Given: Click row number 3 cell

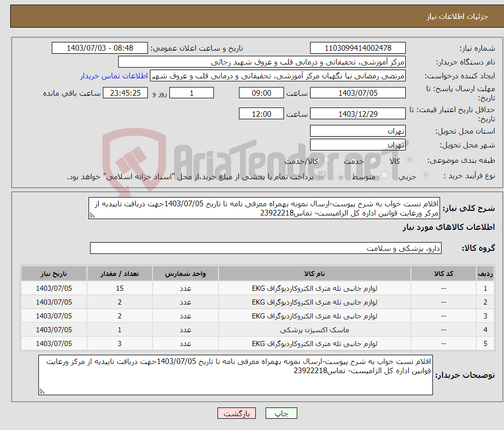Looking at the screenshot, I should [485, 316].
